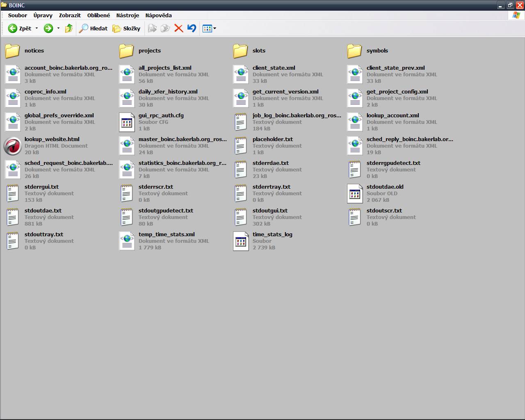Select the slots folder icon
The width and height of the screenshot is (525, 420).
(240, 51)
